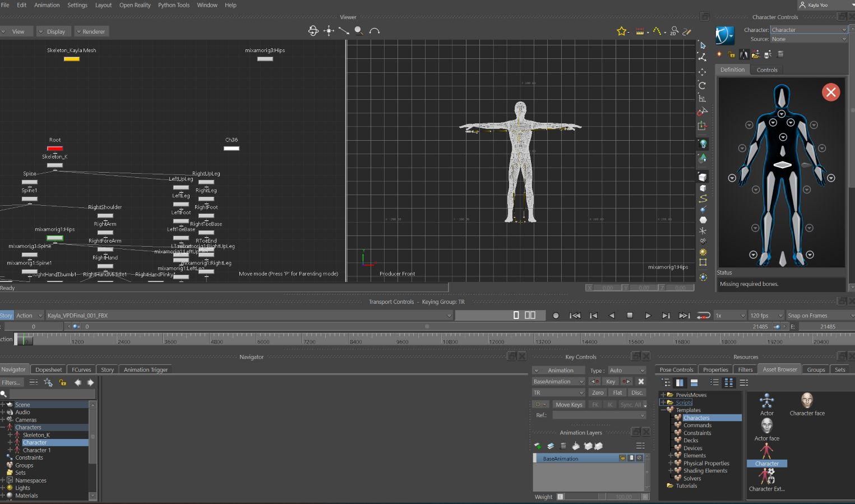855x504 pixels.
Task: Open the Source dropdown in Character Controls
Action: [808, 39]
